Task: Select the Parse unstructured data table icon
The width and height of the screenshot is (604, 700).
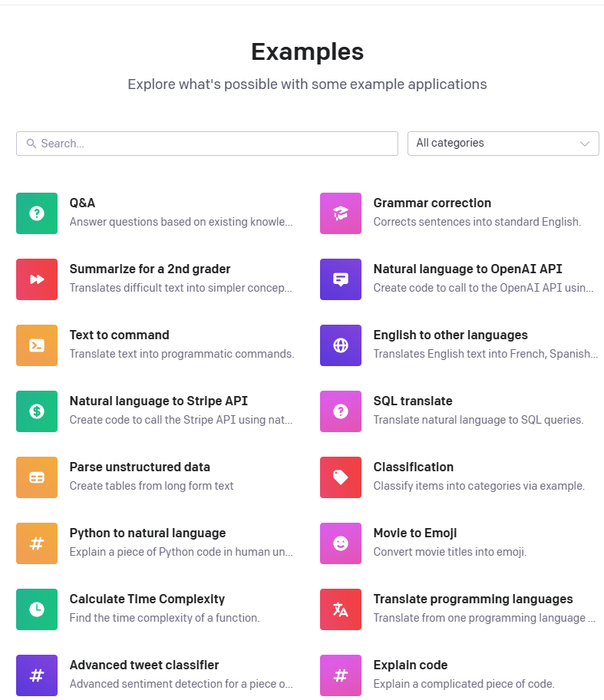Action: pos(37,477)
